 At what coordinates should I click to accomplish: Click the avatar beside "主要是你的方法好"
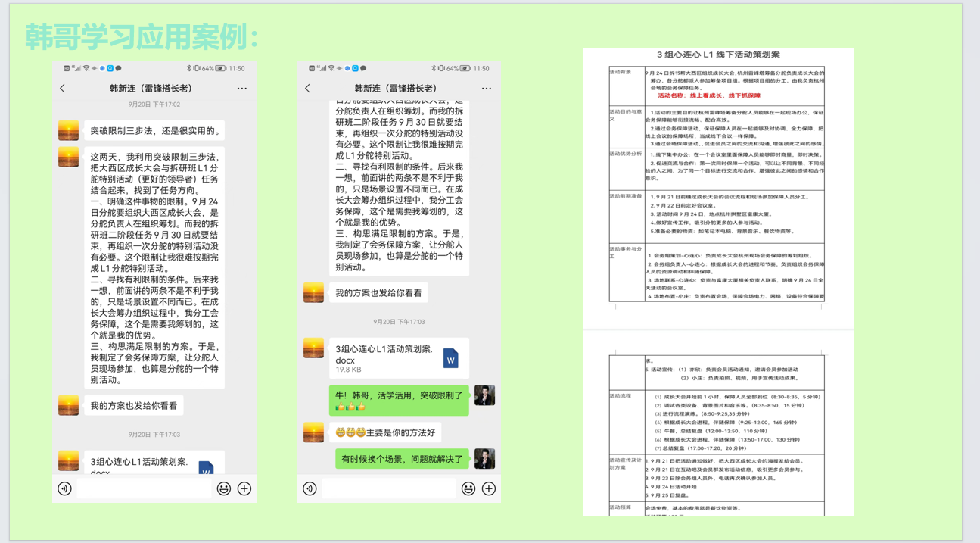pyautogui.click(x=313, y=432)
